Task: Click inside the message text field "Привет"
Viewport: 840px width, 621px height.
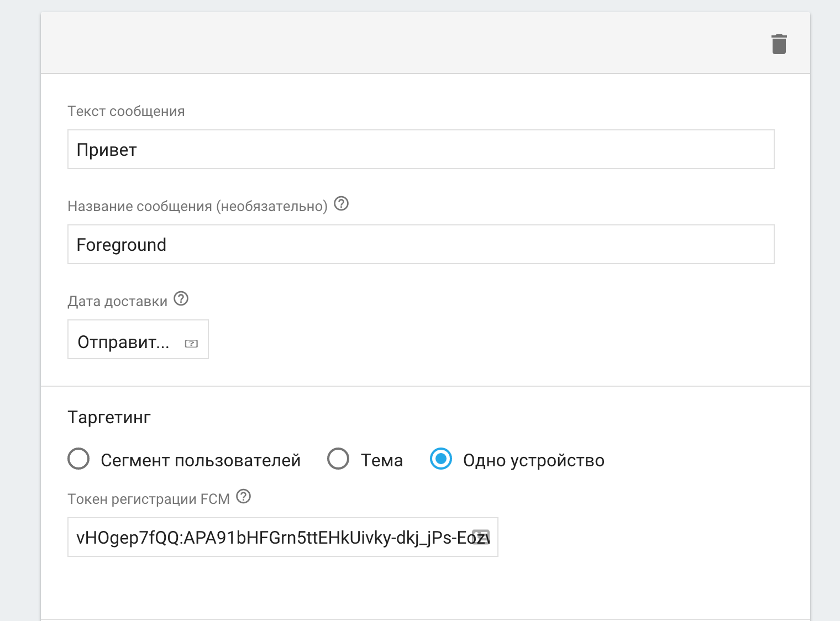Action: 387,149
